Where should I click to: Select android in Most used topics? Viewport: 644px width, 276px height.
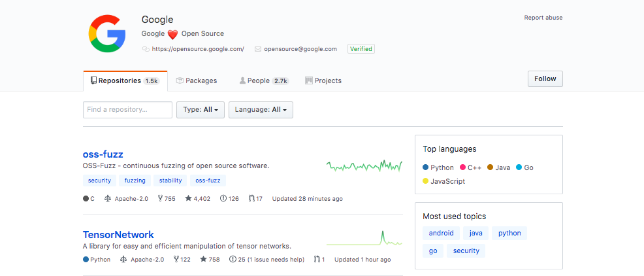click(x=441, y=233)
